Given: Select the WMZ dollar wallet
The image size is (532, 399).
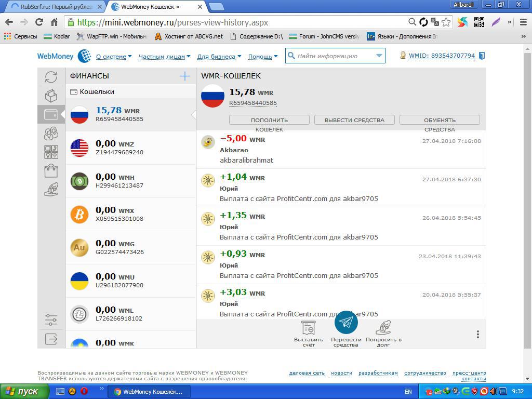Looking at the screenshot, I should pos(130,148).
